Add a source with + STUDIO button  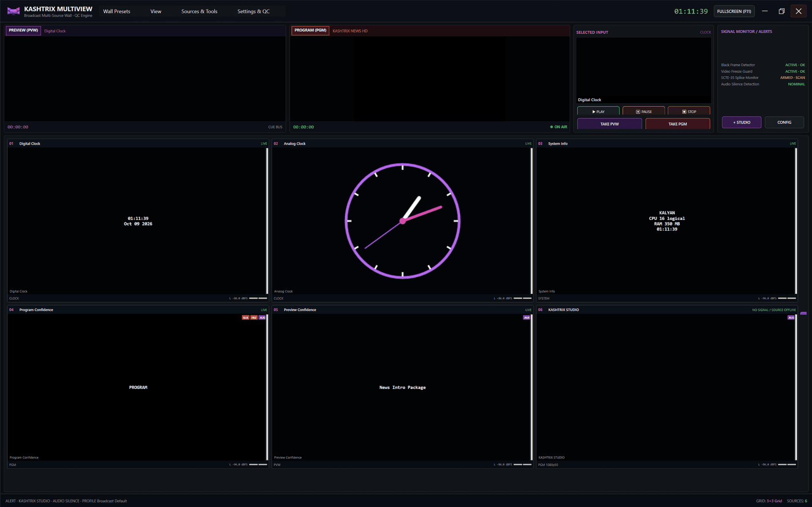click(741, 122)
